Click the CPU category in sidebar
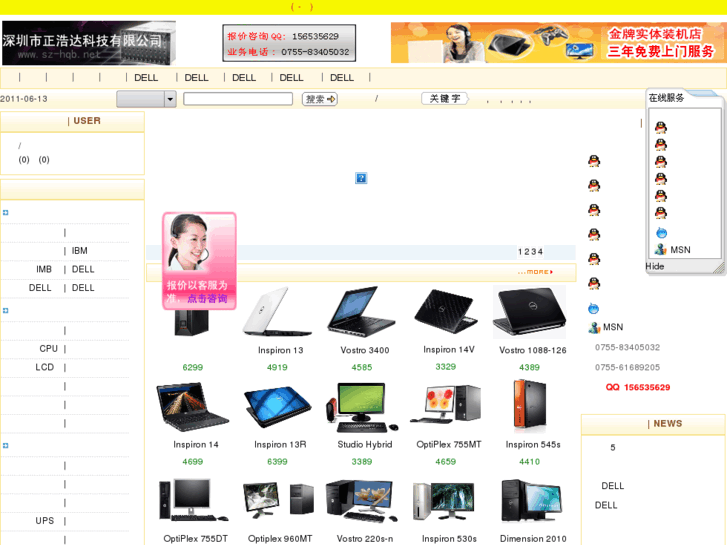This screenshot has height=545, width=727. 48,348
